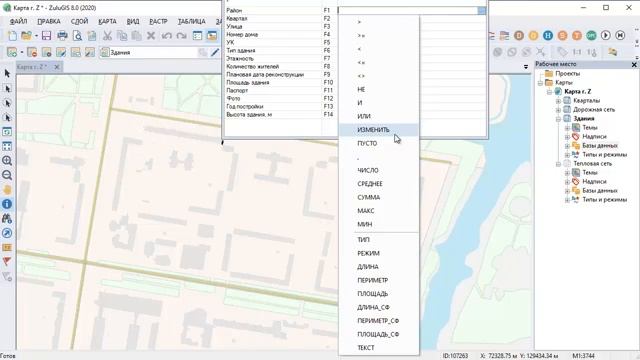Expand the Дорожная сеть layer node
The image size is (640, 360).
coord(558,109)
